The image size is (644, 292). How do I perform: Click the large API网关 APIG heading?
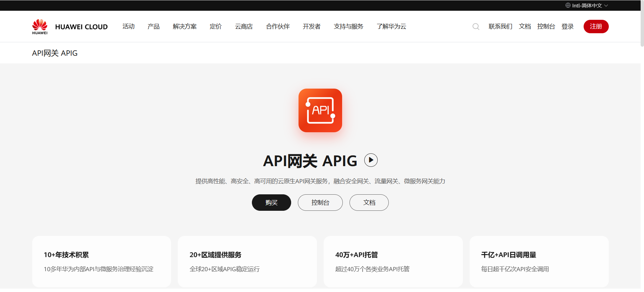pos(310,161)
